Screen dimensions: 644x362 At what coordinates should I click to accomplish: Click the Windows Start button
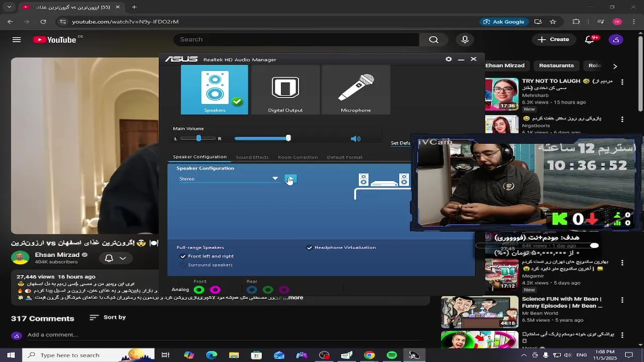pos(11,355)
